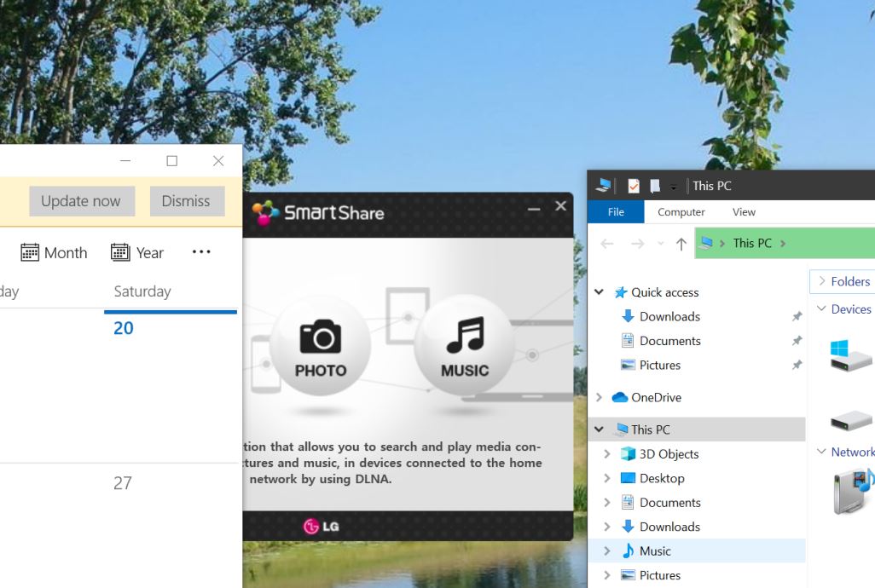Expand Documents node under This PC
The width and height of the screenshot is (875, 588).
(607, 502)
